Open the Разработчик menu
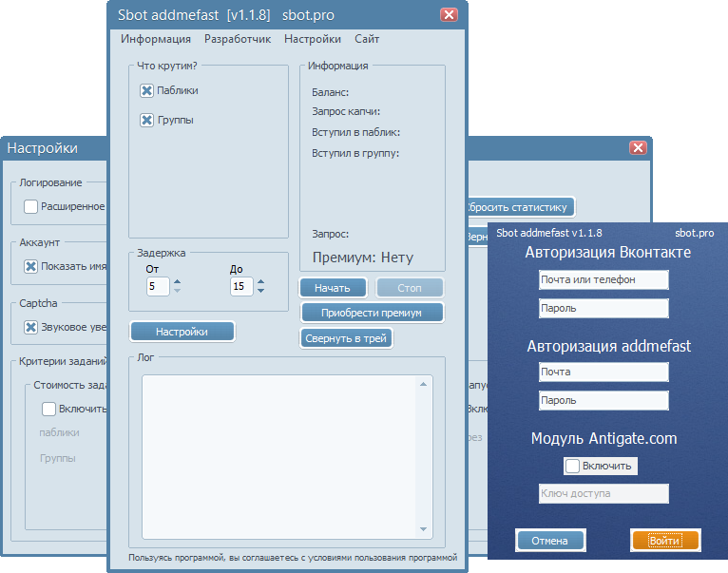 238,39
